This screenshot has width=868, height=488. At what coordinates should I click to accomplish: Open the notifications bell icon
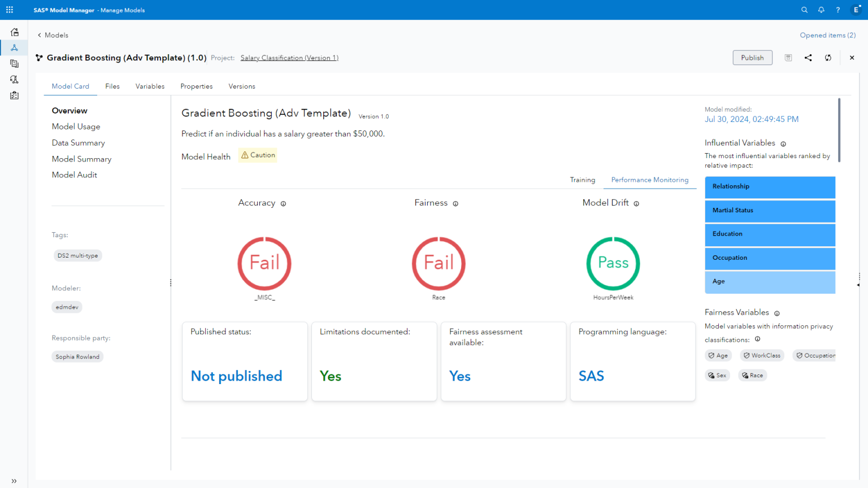821,10
